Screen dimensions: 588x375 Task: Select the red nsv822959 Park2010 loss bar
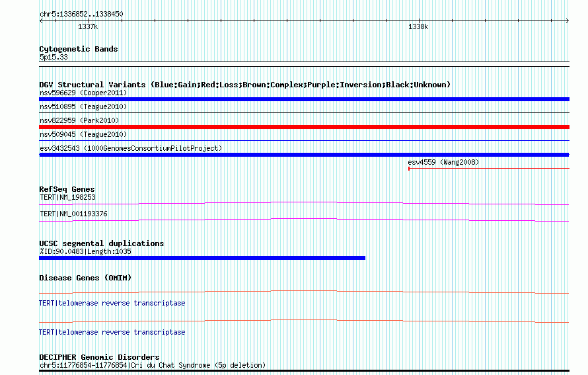(304, 127)
